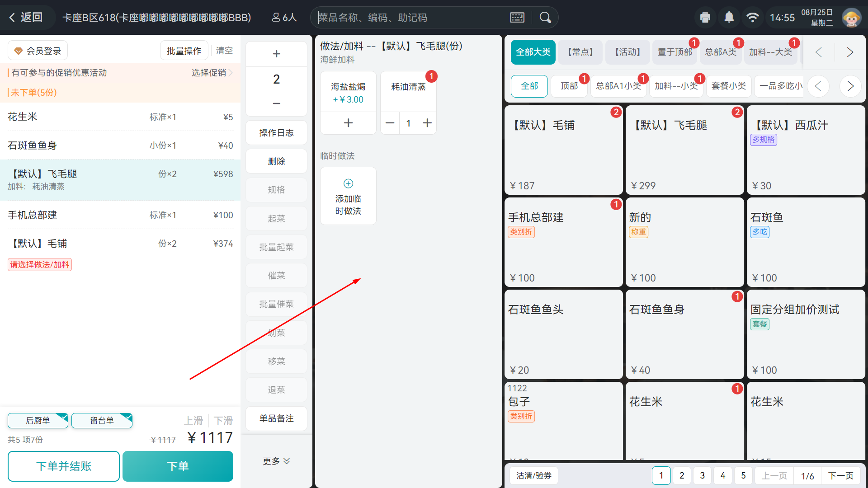Show previous subcategories with round left chevron
The height and width of the screenshot is (488, 868).
click(818, 86)
